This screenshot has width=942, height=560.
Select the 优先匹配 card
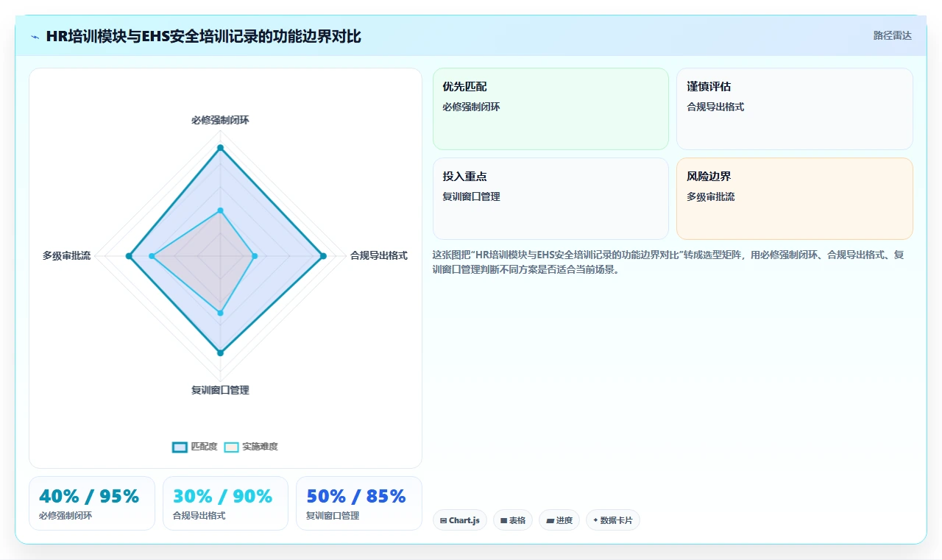[x=550, y=109]
